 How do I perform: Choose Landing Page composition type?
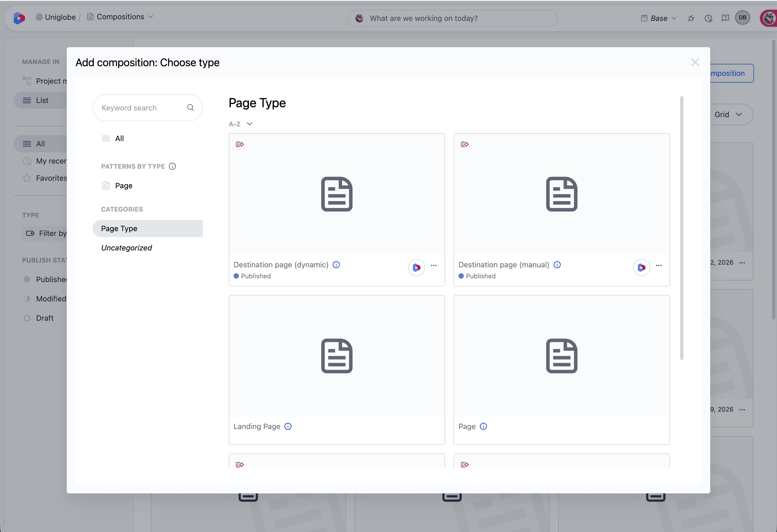coord(337,370)
